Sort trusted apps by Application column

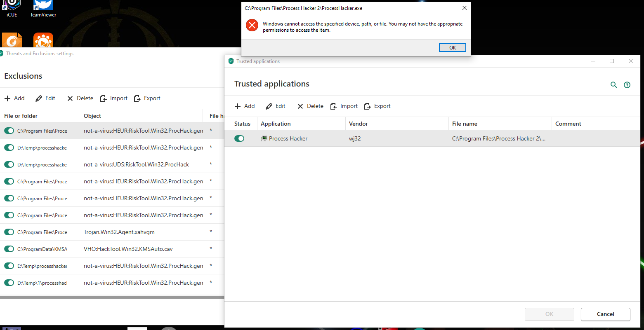(x=301, y=124)
